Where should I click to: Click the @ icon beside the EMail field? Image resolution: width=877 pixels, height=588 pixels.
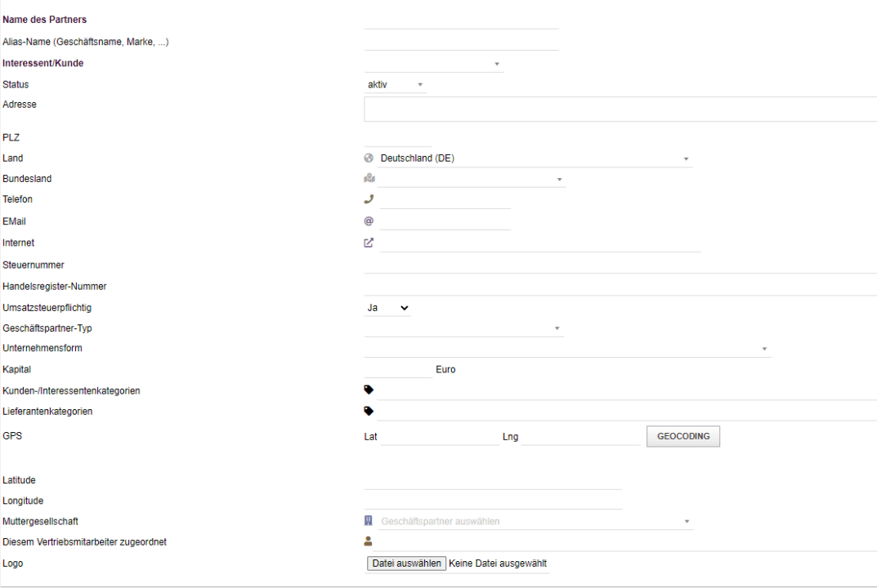369,220
